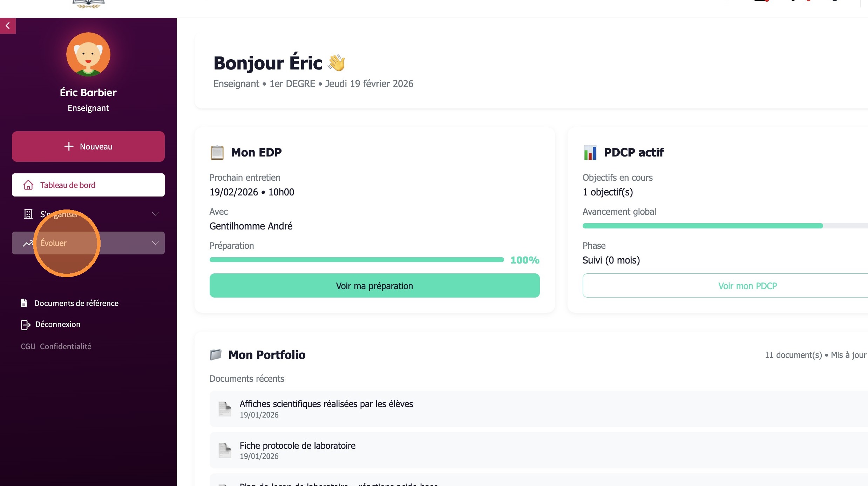The width and height of the screenshot is (868, 486).
Task: Click the Documents de référence file icon
Action: 24,303
